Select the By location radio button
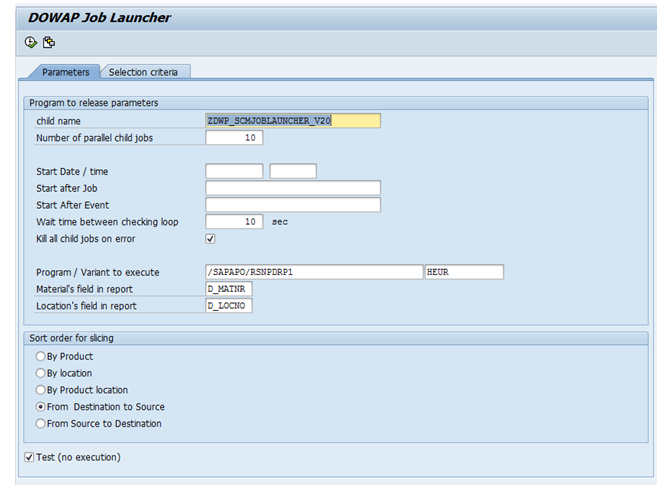Image resolution: width=667 pixels, height=495 pixels. click(40, 373)
